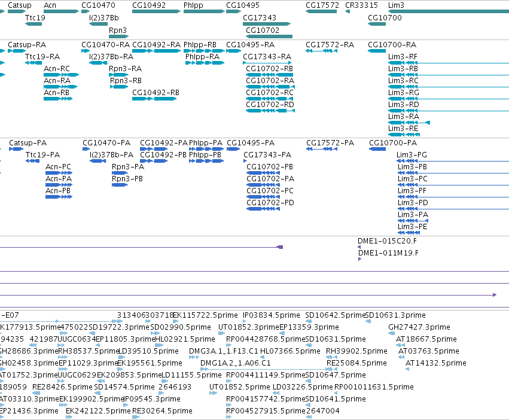Open the CG10700 gene feature
Screen dimensions: 509x420
(x=377, y=24)
